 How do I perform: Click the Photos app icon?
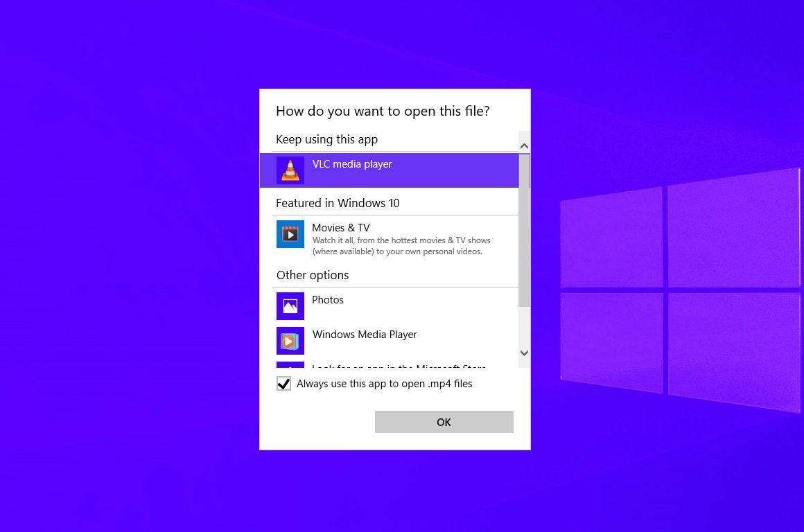pyautogui.click(x=290, y=306)
